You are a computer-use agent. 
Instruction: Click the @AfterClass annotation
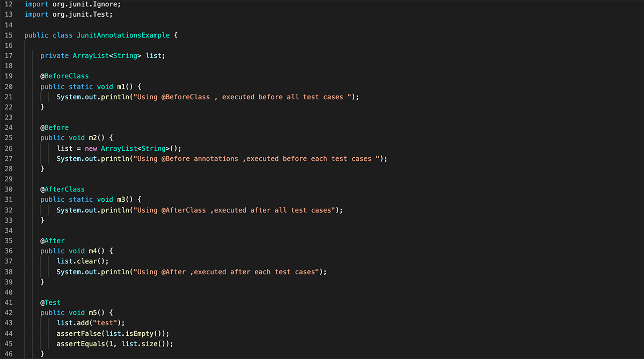click(x=62, y=189)
